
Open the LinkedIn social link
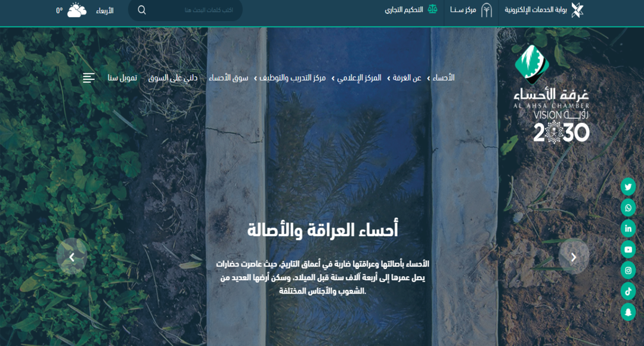click(x=628, y=228)
